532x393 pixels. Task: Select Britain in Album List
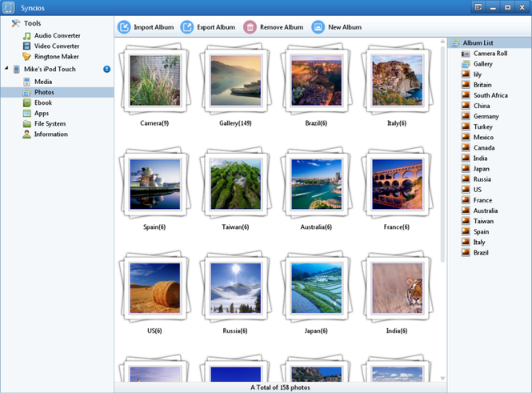coord(477,85)
